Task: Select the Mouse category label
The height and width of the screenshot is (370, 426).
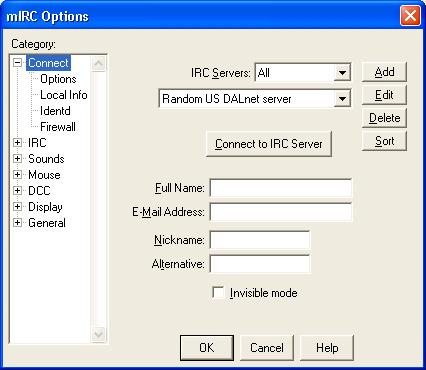Action: [44, 175]
